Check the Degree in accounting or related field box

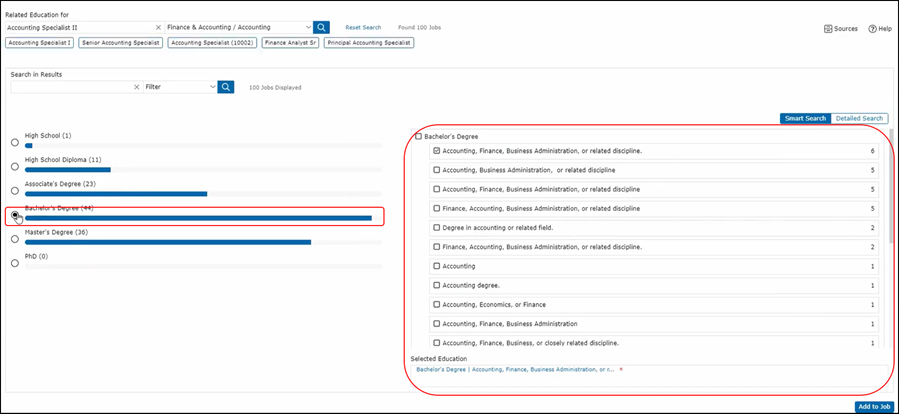437,228
